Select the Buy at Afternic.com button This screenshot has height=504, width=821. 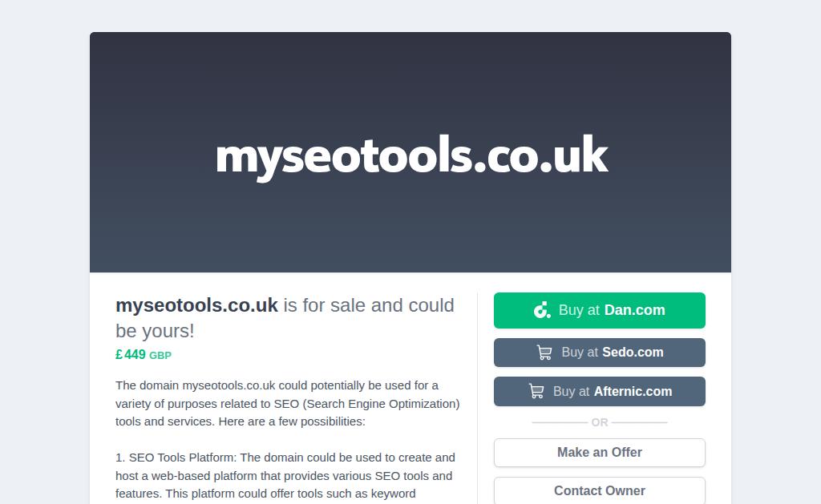point(600,392)
